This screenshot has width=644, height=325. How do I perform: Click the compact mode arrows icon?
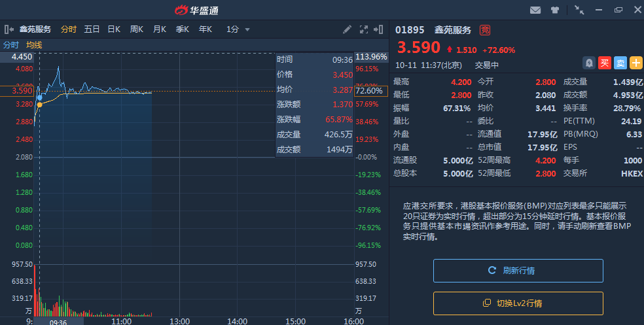(x=579, y=10)
